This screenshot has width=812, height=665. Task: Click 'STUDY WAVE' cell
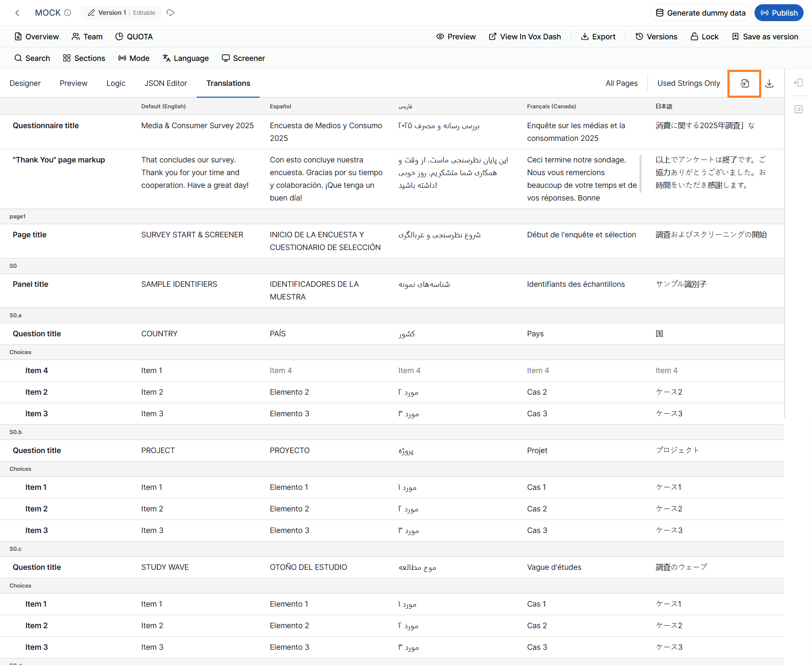(165, 567)
